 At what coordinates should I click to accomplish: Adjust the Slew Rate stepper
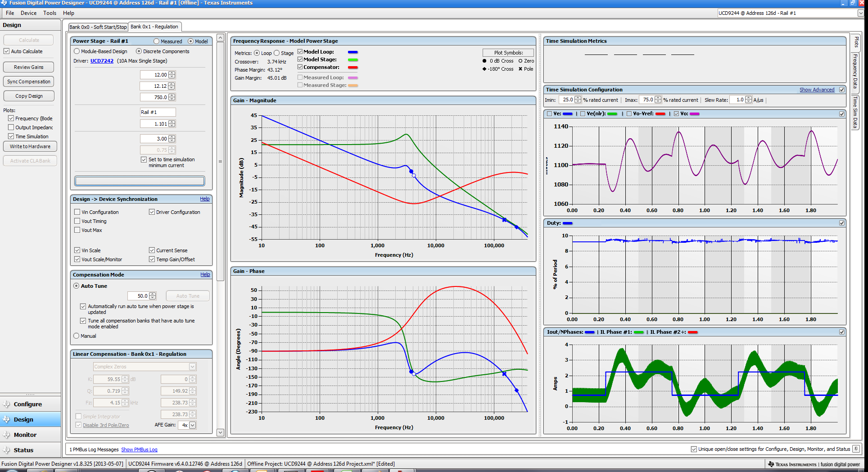point(748,100)
